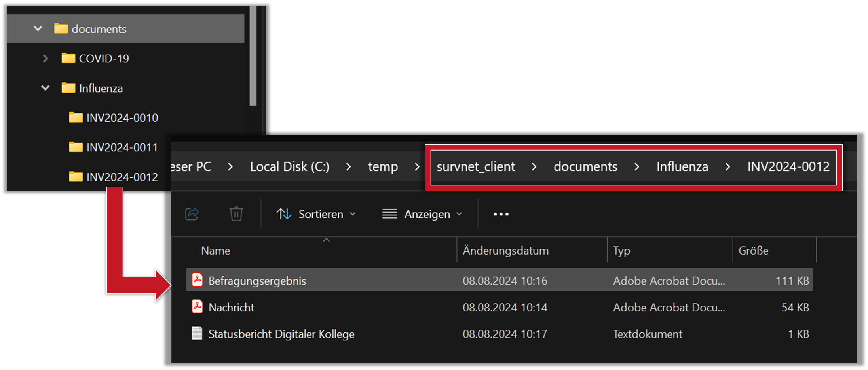Screen dimensions: 868x370
Task: Open the three-dot more options menu
Action: 501,214
